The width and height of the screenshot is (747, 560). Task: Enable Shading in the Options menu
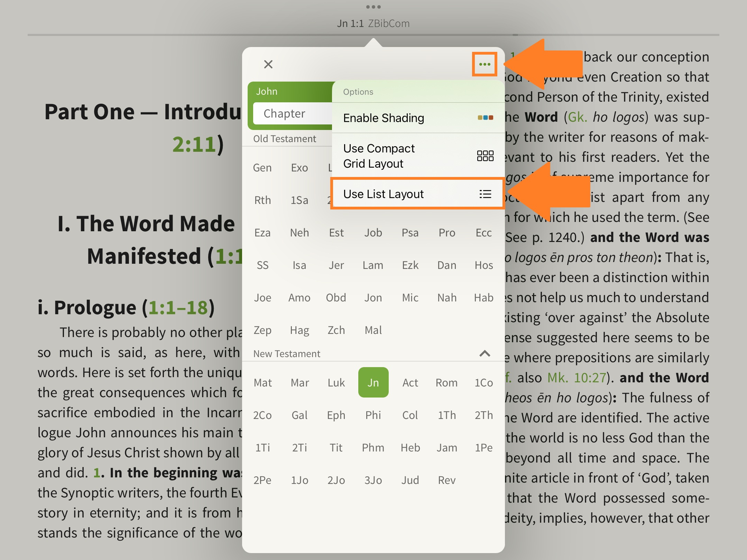383,118
